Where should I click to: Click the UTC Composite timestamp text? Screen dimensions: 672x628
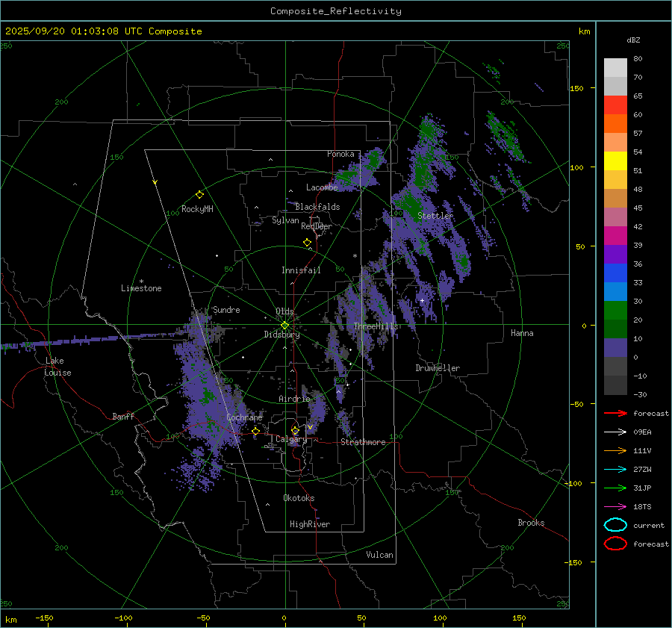click(104, 31)
